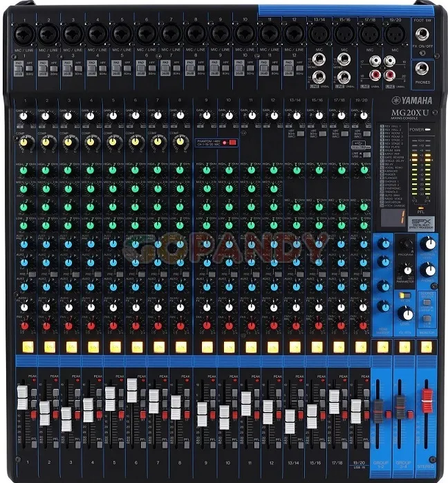Push the GROUP 3-4 red ST button
The width and height of the screenshot is (448, 483).
(410, 414)
